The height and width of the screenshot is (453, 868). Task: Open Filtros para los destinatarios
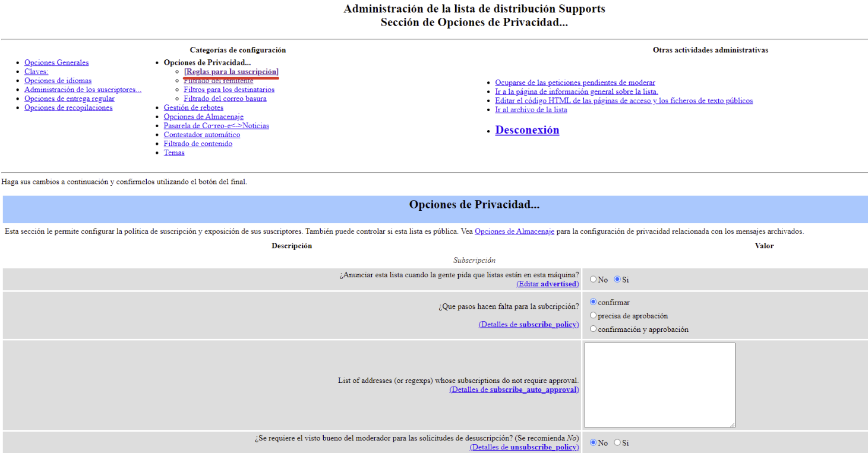[x=229, y=90]
